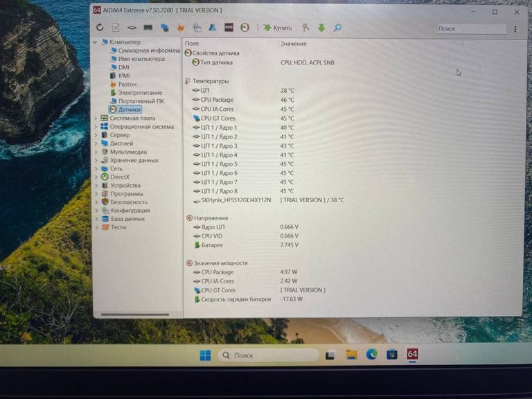532x399 pixels.
Task: Select the CPU GT Cores temperature row
Action: click(x=243, y=118)
